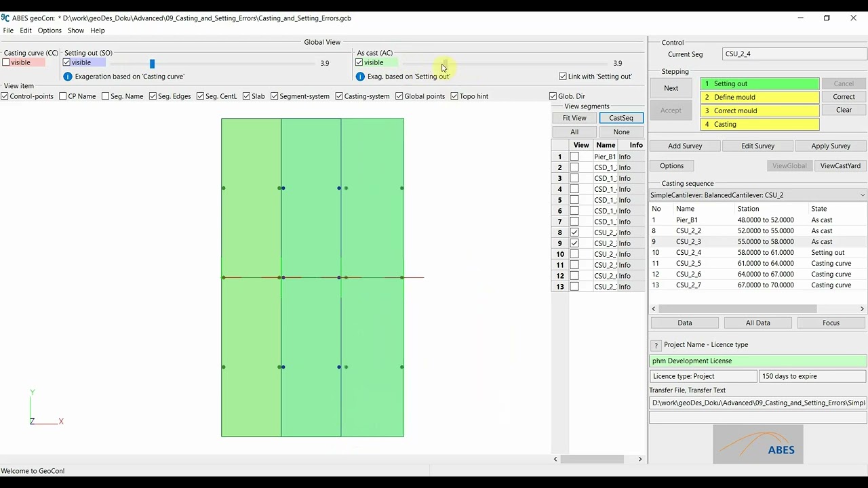Disable Link with 'Setting out' checkbox
The image size is (868, 488).
point(563,77)
